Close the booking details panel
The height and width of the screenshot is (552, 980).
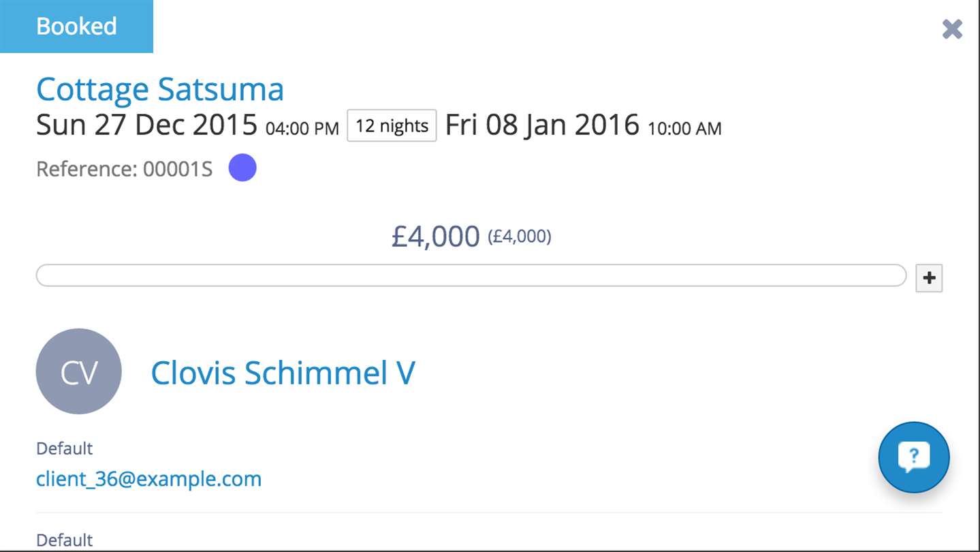click(x=951, y=29)
